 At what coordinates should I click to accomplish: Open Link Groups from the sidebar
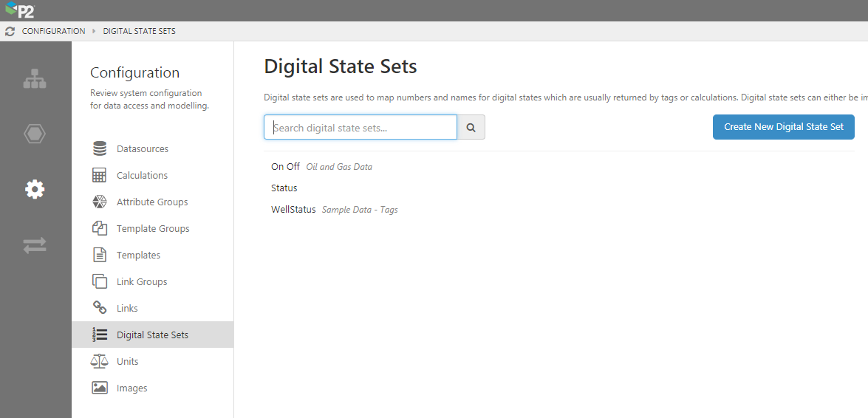pyautogui.click(x=142, y=282)
